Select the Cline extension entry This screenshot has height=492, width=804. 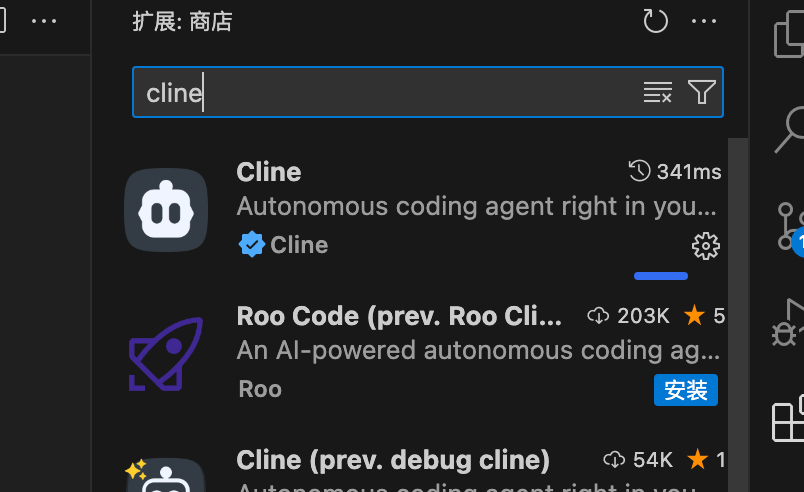pos(420,210)
